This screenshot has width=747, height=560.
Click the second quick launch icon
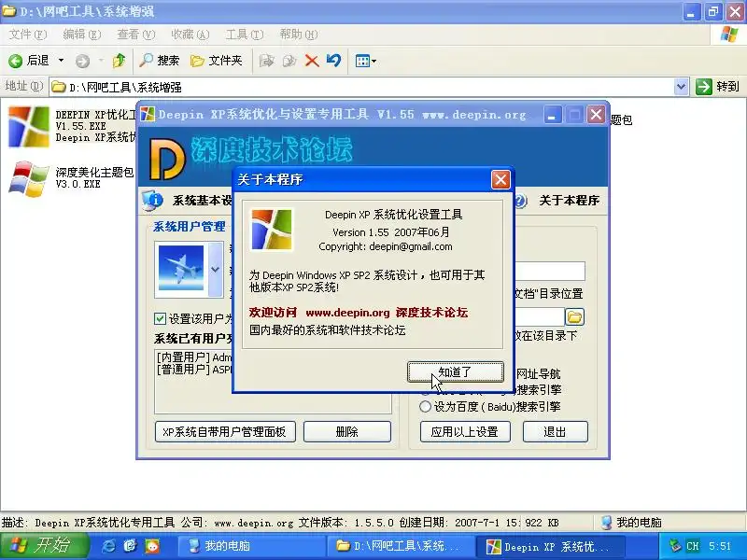pos(130,546)
